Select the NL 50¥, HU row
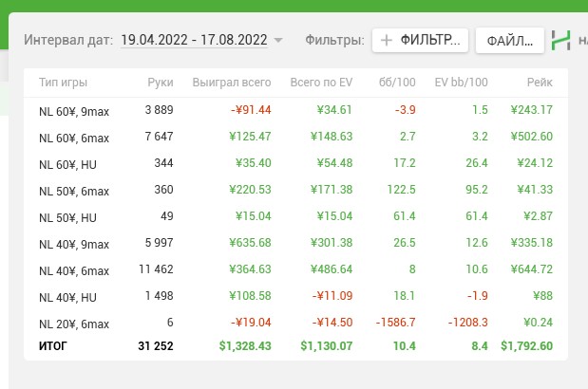This screenshot has width=588, height=389. (295, 216)
